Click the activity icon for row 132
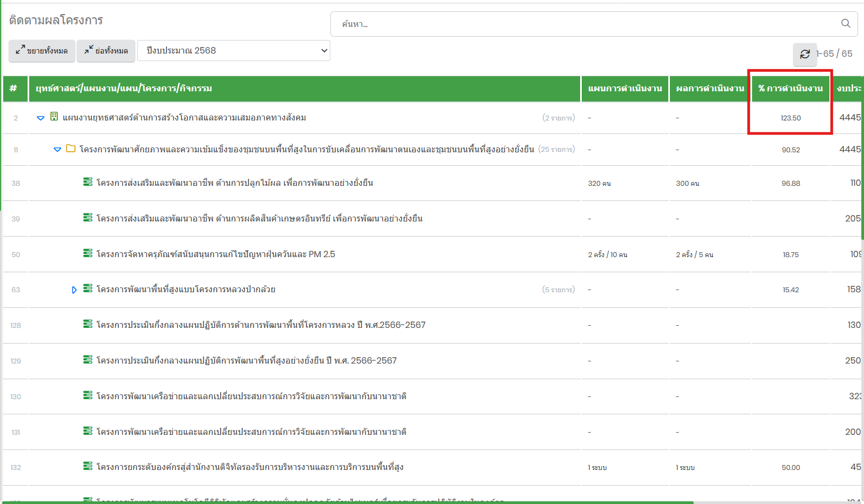This screenshot has width=864, height=504. coord(88,466)
